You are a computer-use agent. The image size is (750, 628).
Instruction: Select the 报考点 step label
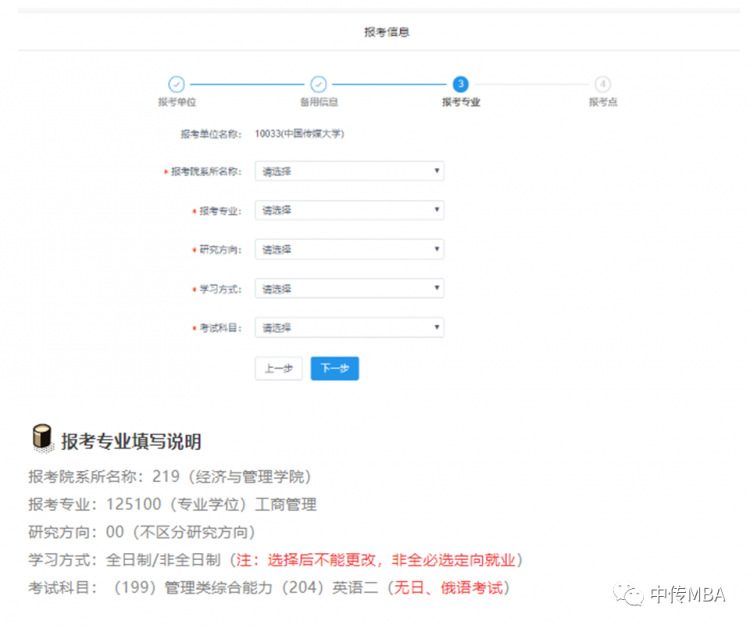tap(603, 102)
